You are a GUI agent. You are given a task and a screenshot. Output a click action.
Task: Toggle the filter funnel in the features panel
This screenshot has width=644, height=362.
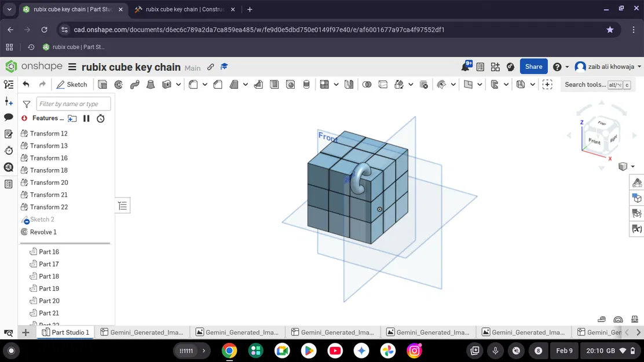coord(27,105)
